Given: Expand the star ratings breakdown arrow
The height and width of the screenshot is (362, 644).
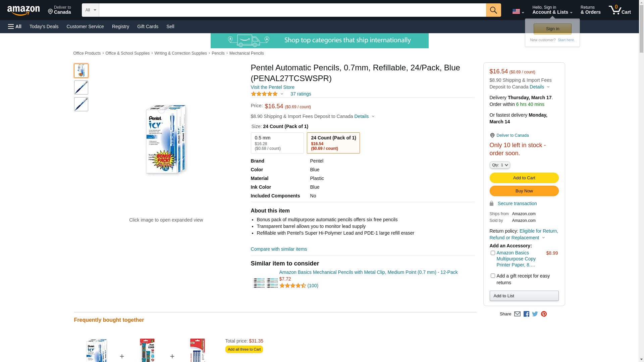Looking at the screenshot, I should (x=282, y=94).
